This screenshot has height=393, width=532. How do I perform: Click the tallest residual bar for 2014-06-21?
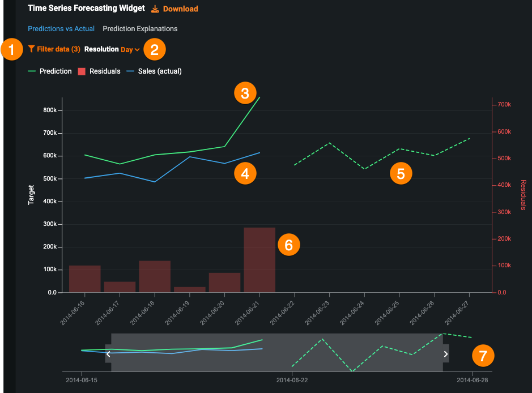(x=259, y=260)
